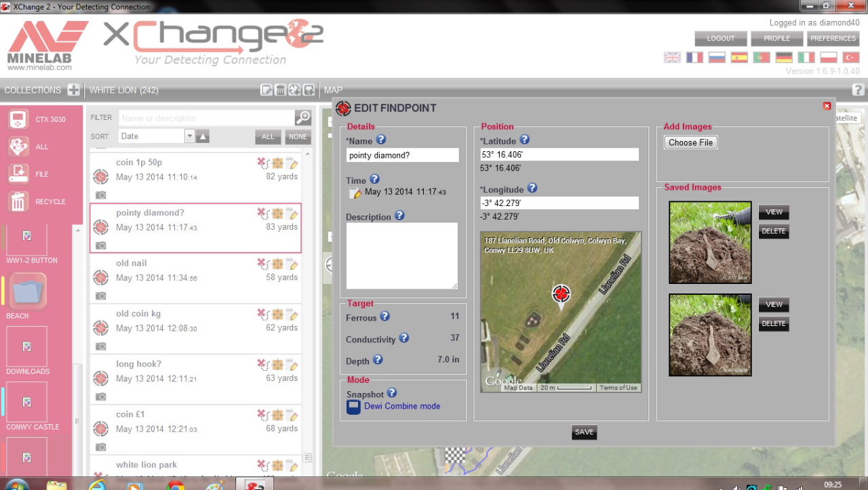Open the CTX 3030 device section

click(37, 119)
